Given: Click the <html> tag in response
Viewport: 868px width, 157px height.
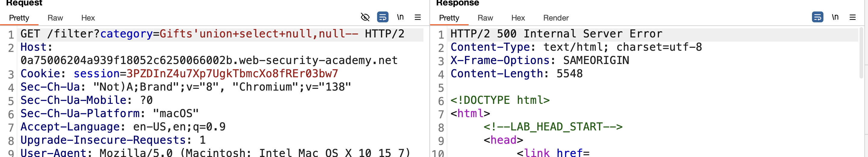Looking at the screenshot, I should coord(470,114).
